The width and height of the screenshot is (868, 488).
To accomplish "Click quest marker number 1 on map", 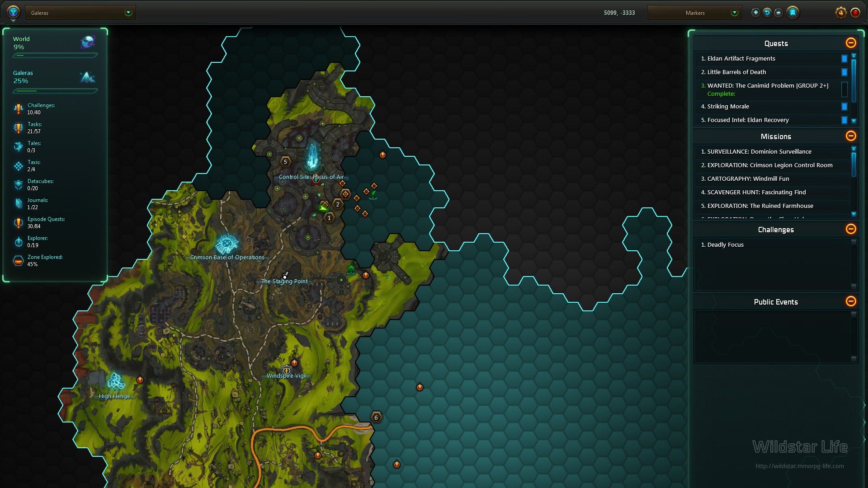I will [x=329, y=218].
